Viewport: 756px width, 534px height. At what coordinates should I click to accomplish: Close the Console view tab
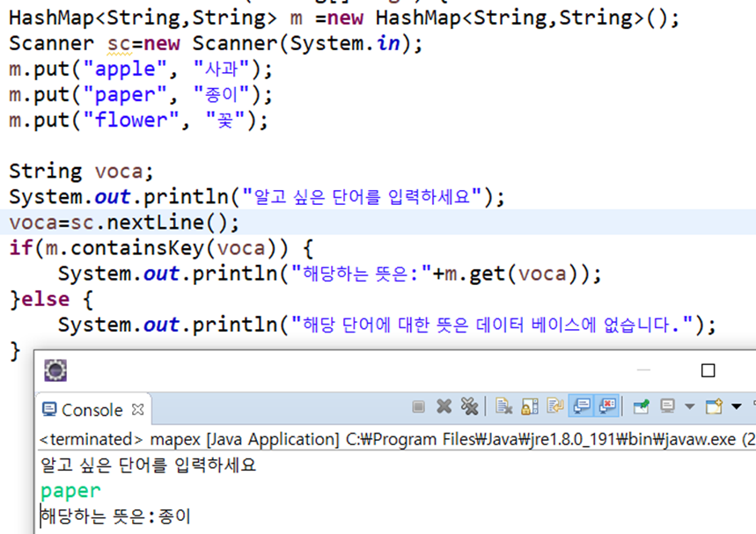pyautogui.click(x=138, y=409)
